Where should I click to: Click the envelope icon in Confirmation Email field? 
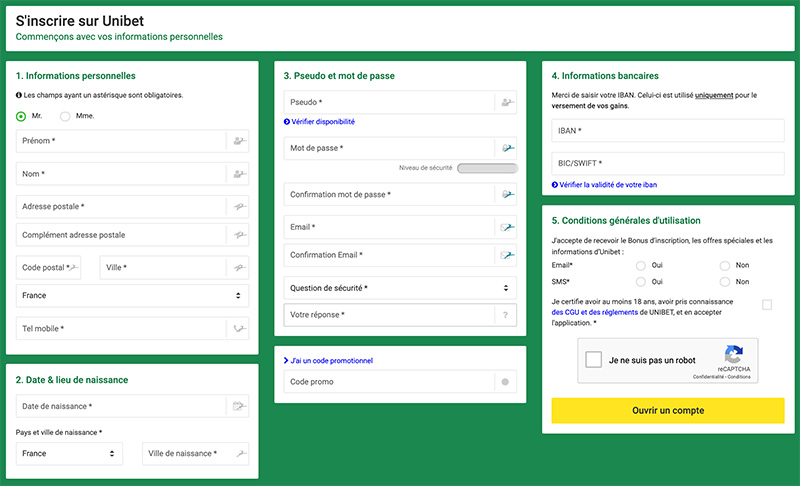pyautogui.click(x=507, y=255)
